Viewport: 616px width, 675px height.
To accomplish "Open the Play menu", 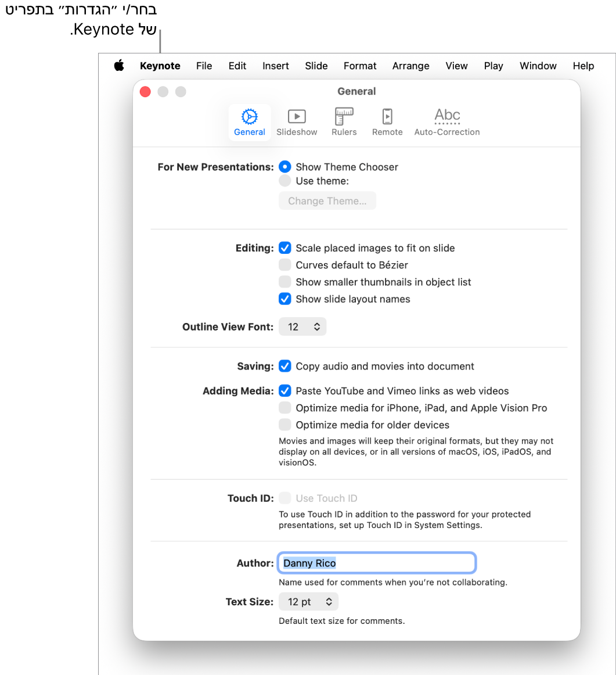I will (493, 66).
